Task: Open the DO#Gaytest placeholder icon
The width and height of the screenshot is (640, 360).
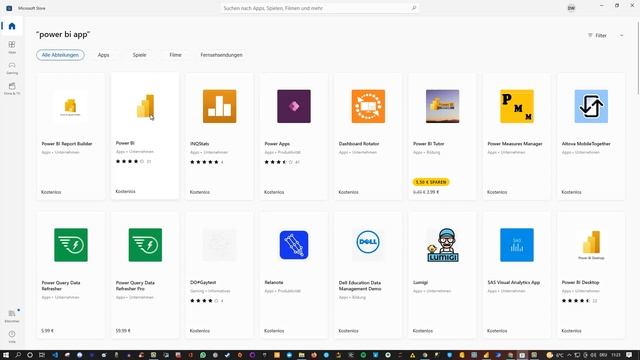Action: pos(219,245)
